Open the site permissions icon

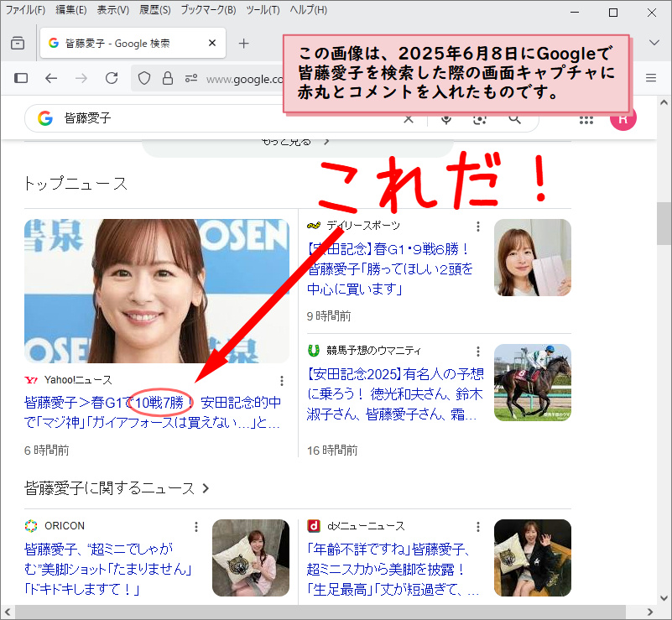point(191,78)
